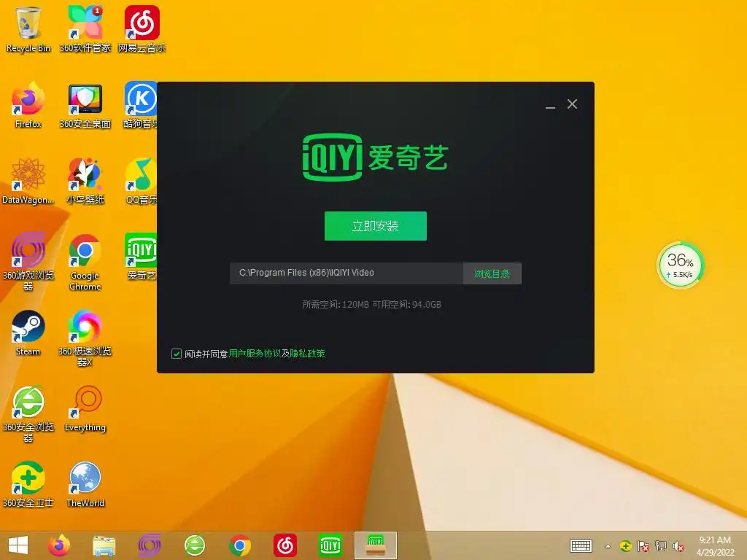Image resolution: width=747 pixels, height=560 pixels.
Task: Select the QQ音乐 desktop icon
Action: tap(141, 182)
